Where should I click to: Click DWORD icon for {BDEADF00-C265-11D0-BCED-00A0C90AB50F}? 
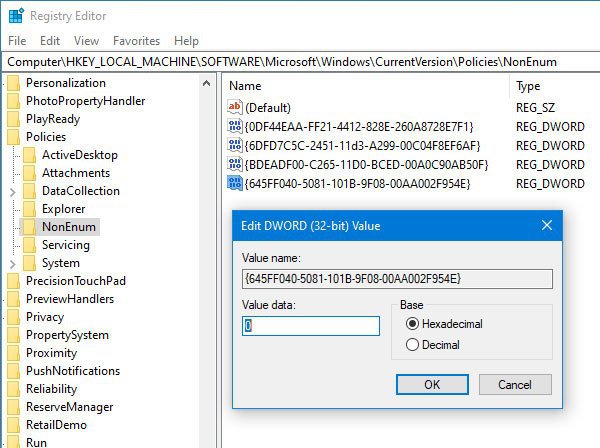pos(235,164)
